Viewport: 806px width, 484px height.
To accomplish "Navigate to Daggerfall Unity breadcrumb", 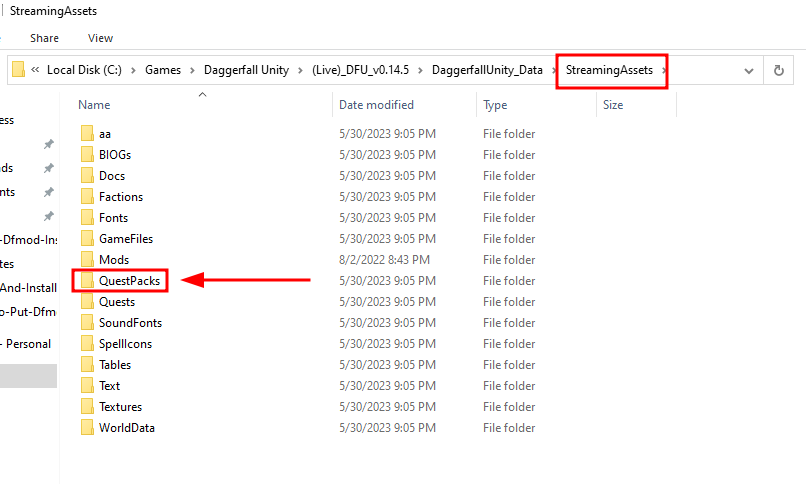I will point(246,70).
